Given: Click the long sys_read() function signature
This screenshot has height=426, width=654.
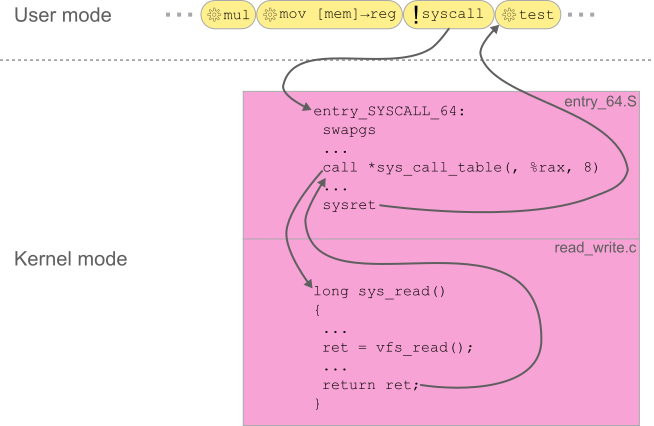Looking at the screenshot, I should pyautogui.click(x=378, y=290).
